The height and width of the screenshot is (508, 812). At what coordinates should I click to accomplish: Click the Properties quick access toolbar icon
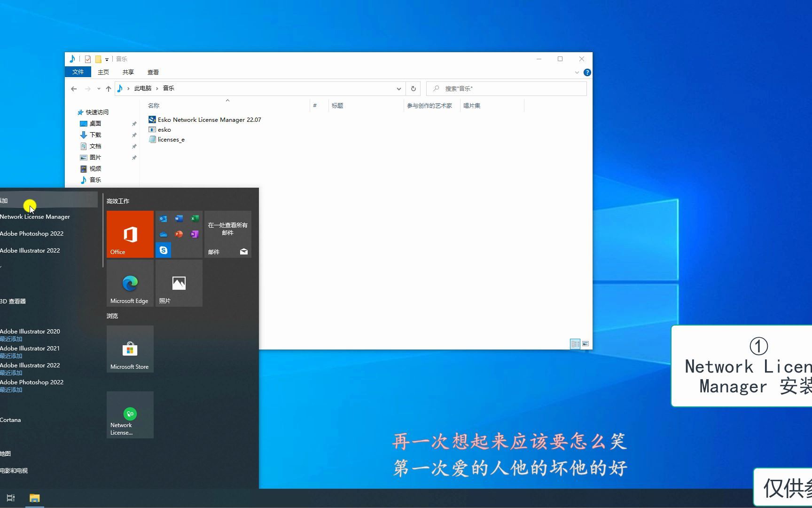tap(88, 59)
